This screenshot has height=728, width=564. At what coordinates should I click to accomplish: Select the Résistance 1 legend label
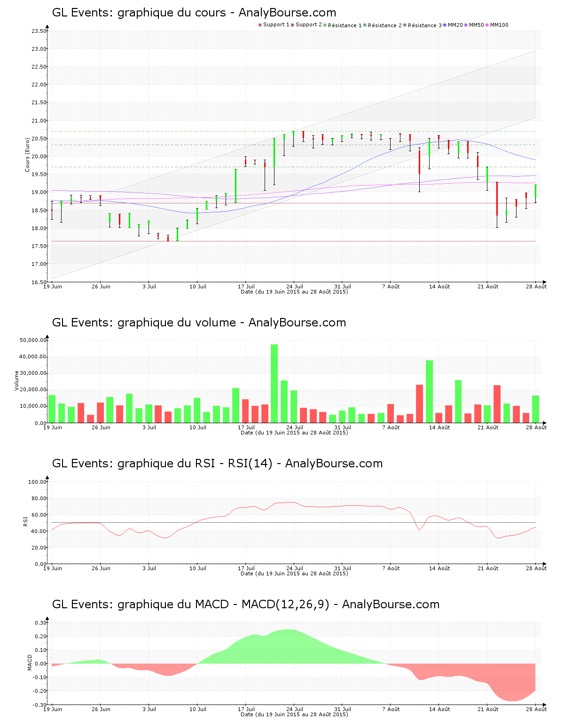coord(345,25)
